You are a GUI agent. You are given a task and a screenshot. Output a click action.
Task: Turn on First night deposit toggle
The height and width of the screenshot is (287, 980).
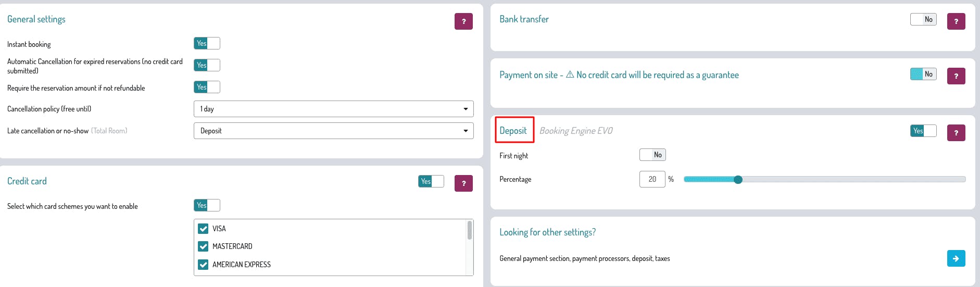(x=652, y=155)
